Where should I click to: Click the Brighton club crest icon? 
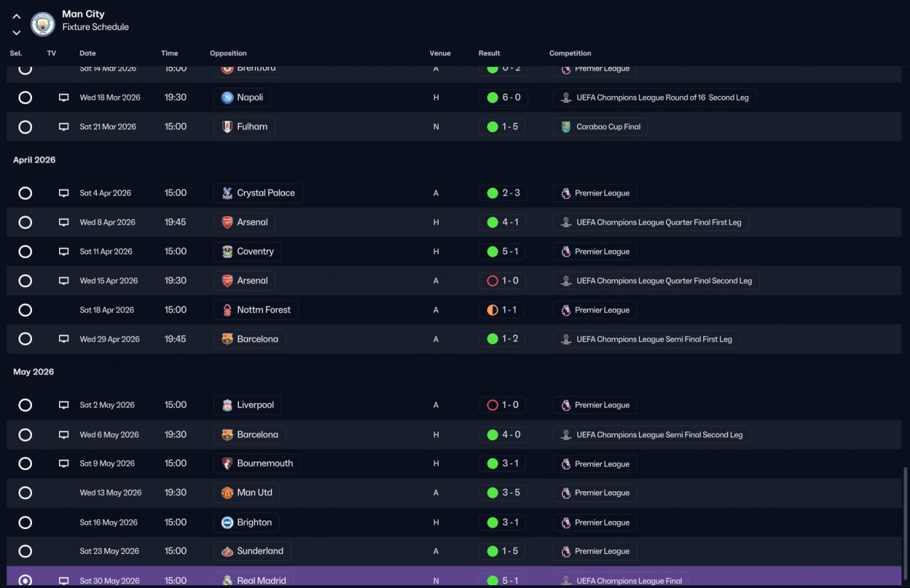pos(227,523)
